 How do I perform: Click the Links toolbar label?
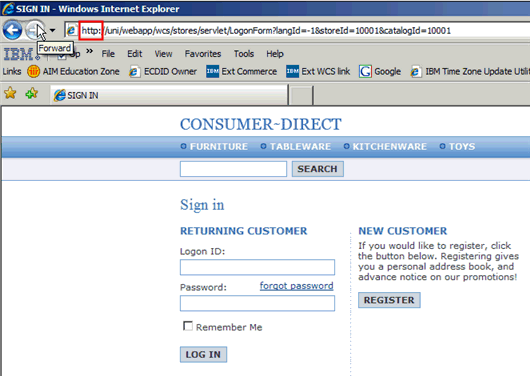[x=12, y=71]
